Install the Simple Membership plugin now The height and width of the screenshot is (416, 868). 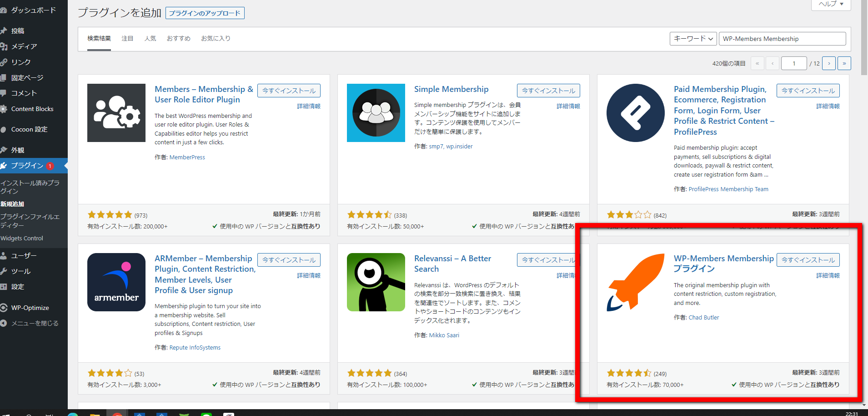click(x=548, y=91)
